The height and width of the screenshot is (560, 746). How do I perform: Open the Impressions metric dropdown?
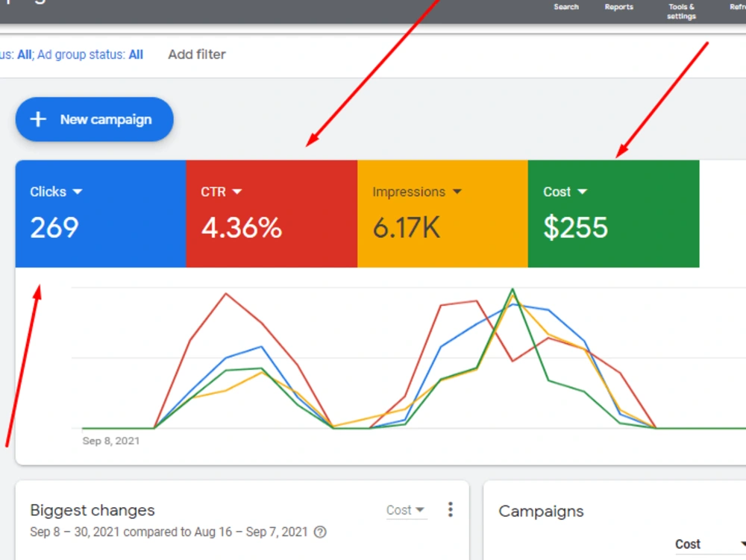click(417, 192)
